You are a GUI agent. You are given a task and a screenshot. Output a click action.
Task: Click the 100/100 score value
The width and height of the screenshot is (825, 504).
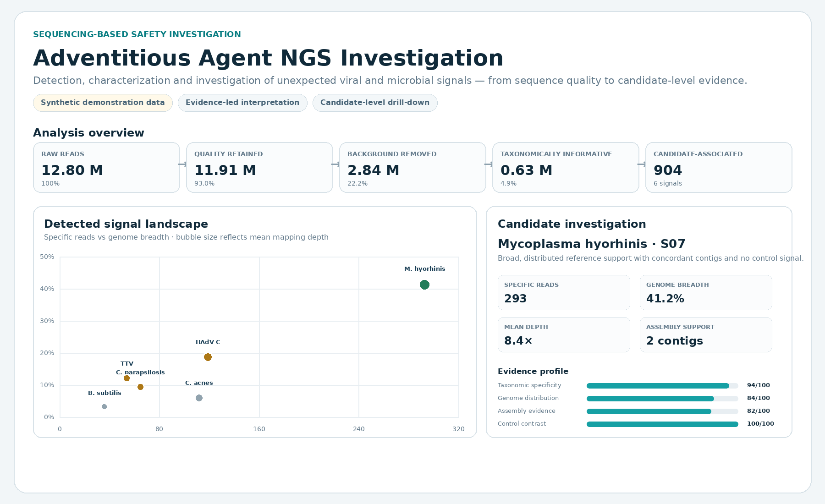760,424
